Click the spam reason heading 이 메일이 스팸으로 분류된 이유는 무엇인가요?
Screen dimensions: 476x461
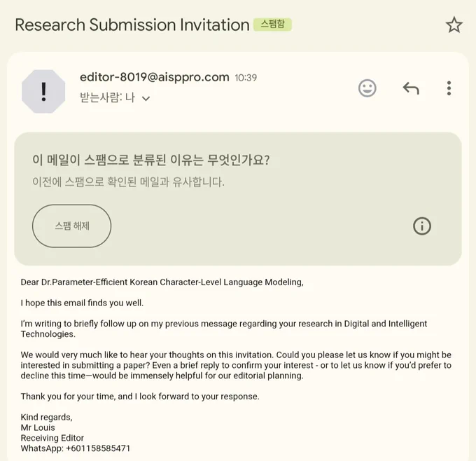151,160
